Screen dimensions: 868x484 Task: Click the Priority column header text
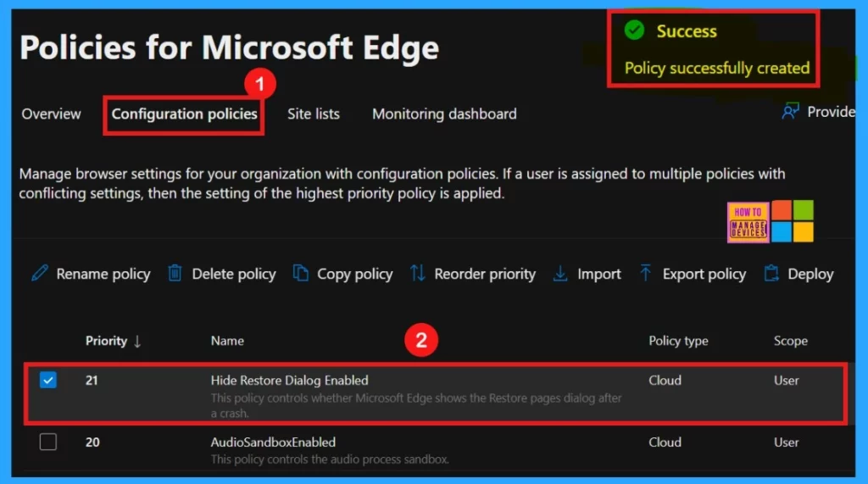(106, 341)
